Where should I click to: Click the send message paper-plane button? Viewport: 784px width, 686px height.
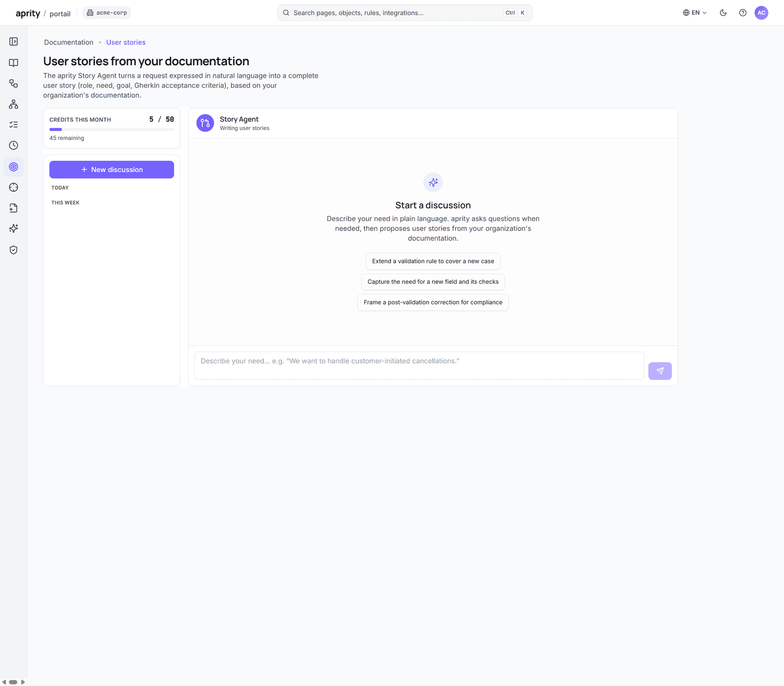click(x=660, y=371)
